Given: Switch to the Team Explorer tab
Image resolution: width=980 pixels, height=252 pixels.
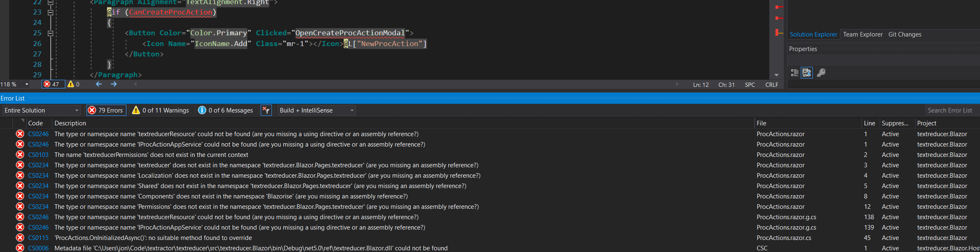Looking at the screenshot, I should (862, 34).
